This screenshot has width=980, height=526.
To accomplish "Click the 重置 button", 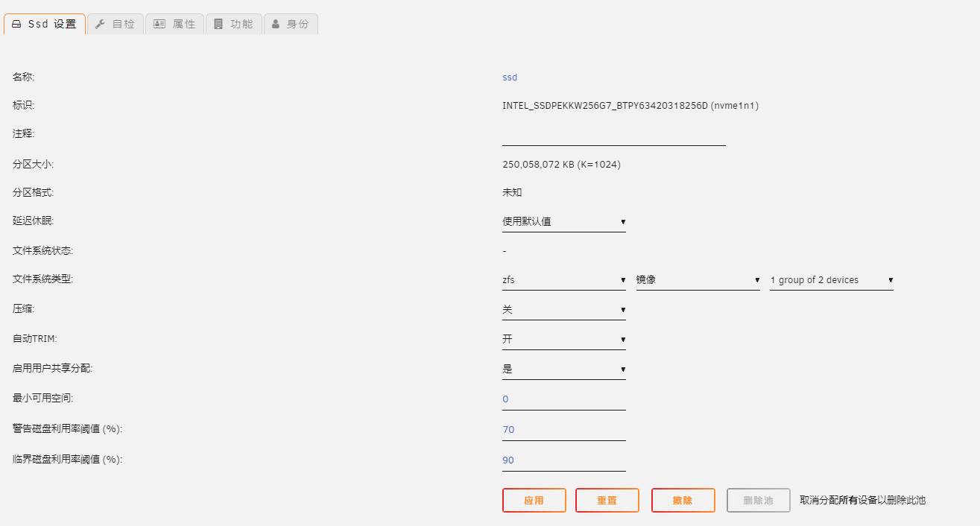I will pyautogui.click(x=607, y=501).
